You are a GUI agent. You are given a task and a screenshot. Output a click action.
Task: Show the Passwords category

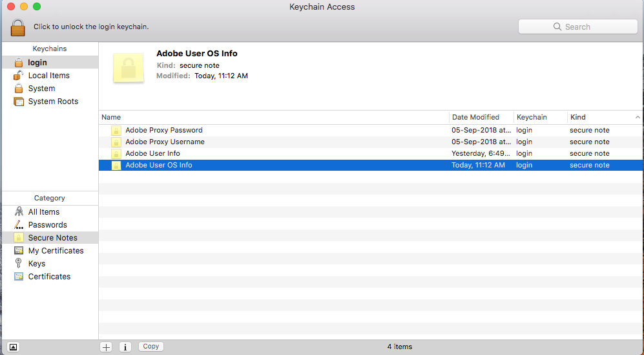pyautogui.click(x=50, y=224)
